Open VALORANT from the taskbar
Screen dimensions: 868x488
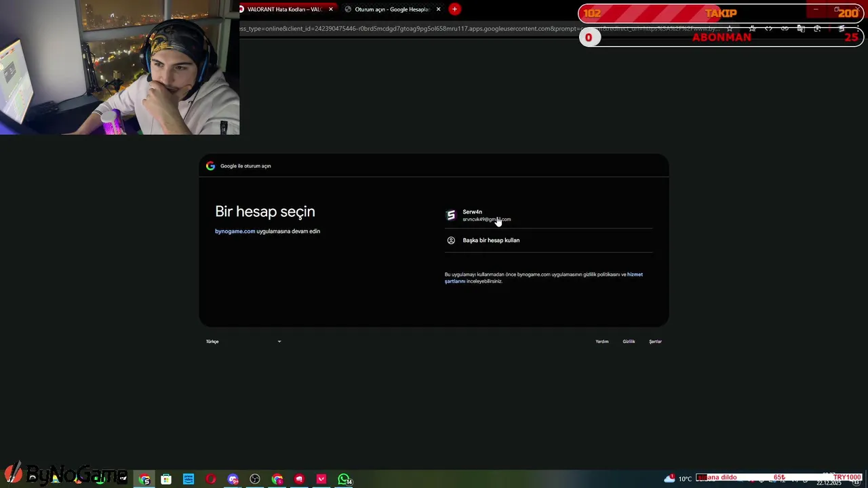pyautogui.click(x=321, y=479)
